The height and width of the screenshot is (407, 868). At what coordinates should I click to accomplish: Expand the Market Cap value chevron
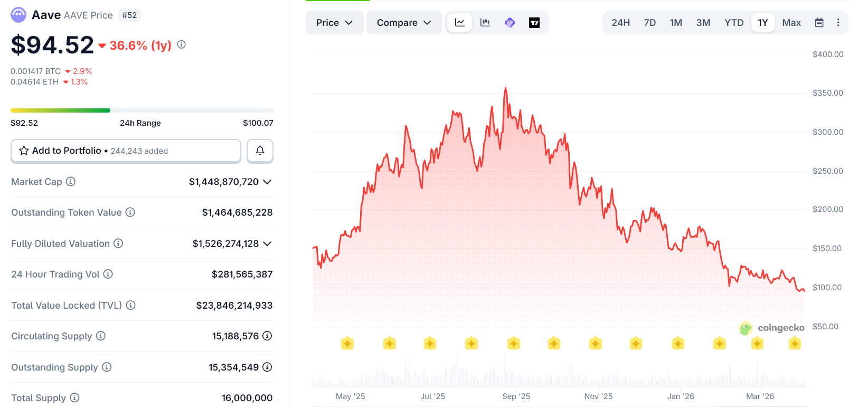point(267,182)
